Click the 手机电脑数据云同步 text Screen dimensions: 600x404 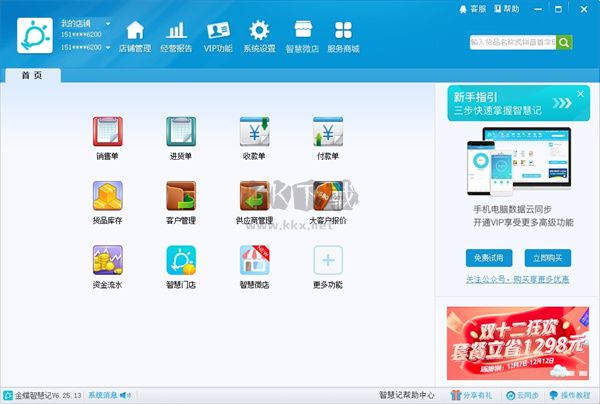coord(512,210)
